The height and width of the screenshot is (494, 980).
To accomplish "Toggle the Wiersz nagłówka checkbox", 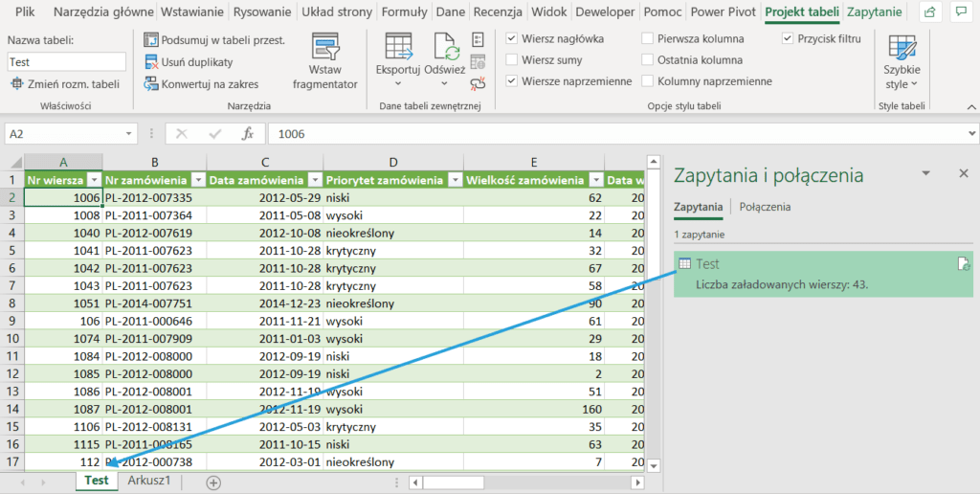I will [x=512, y=39].
